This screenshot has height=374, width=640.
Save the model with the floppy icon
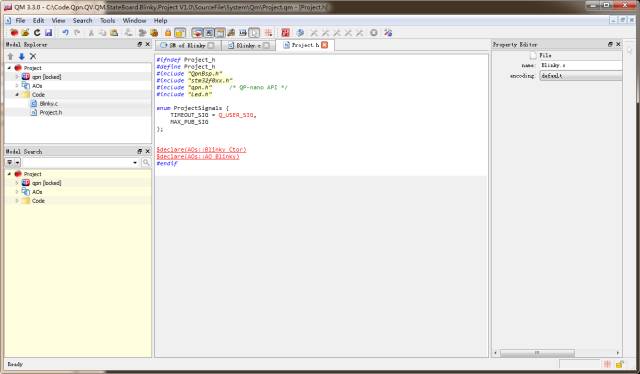(49, 33)
